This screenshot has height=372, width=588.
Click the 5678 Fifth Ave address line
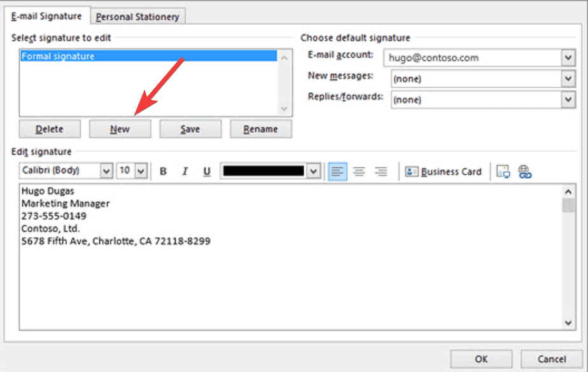[x=116, y=241]
